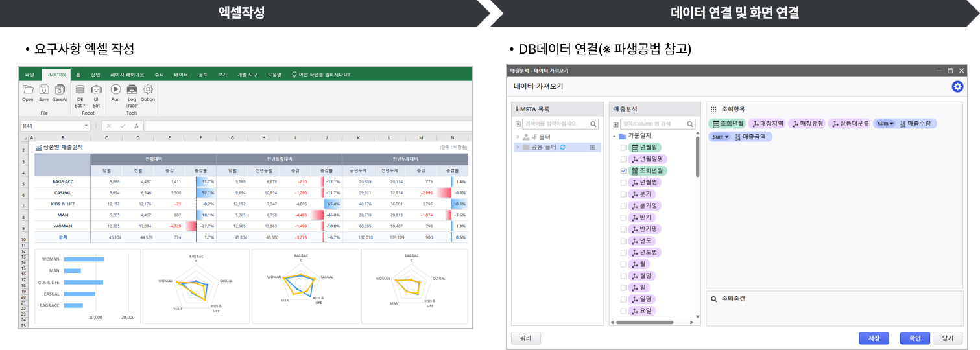The width and height of the screenshot is (980, 350).
Task: Click the list icon left of i-META search
Action: [518, 124]
